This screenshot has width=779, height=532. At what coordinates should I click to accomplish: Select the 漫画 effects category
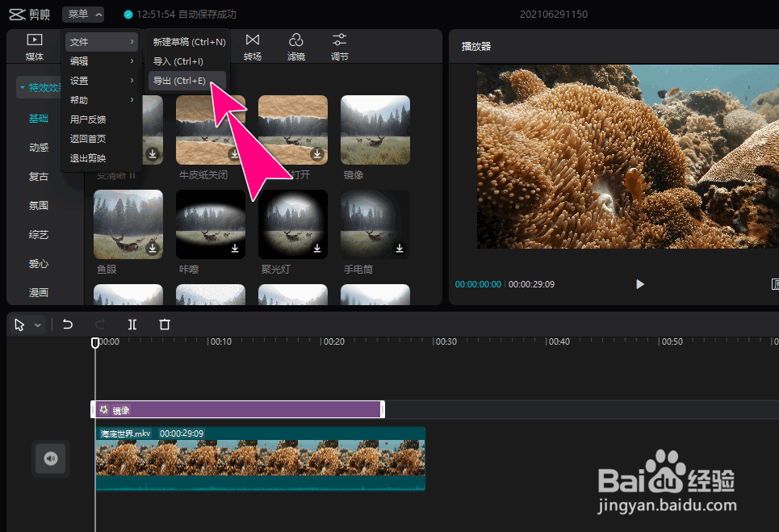click(38, 292)
